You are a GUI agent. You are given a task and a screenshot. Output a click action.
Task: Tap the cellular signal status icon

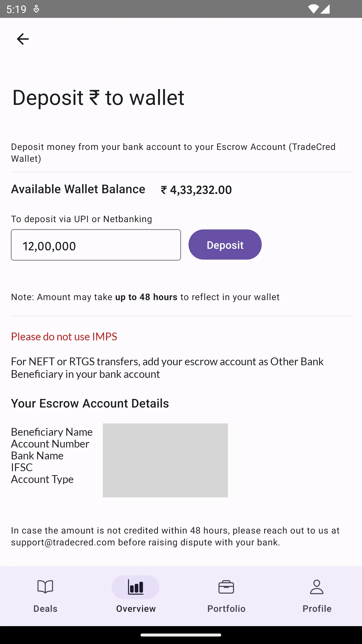tap(325, 9)
